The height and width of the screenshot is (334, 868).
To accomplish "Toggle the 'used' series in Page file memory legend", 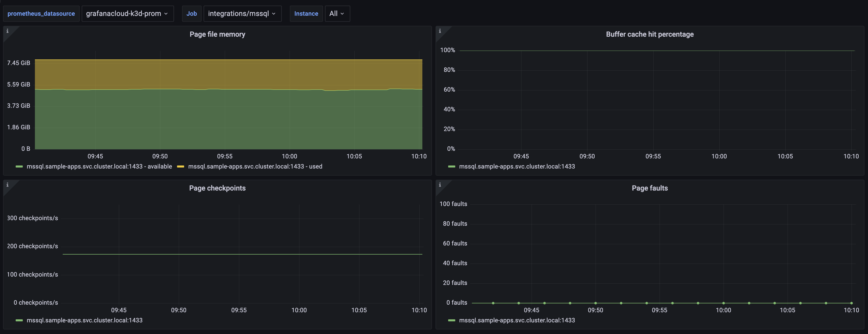I will pos(255,166).
